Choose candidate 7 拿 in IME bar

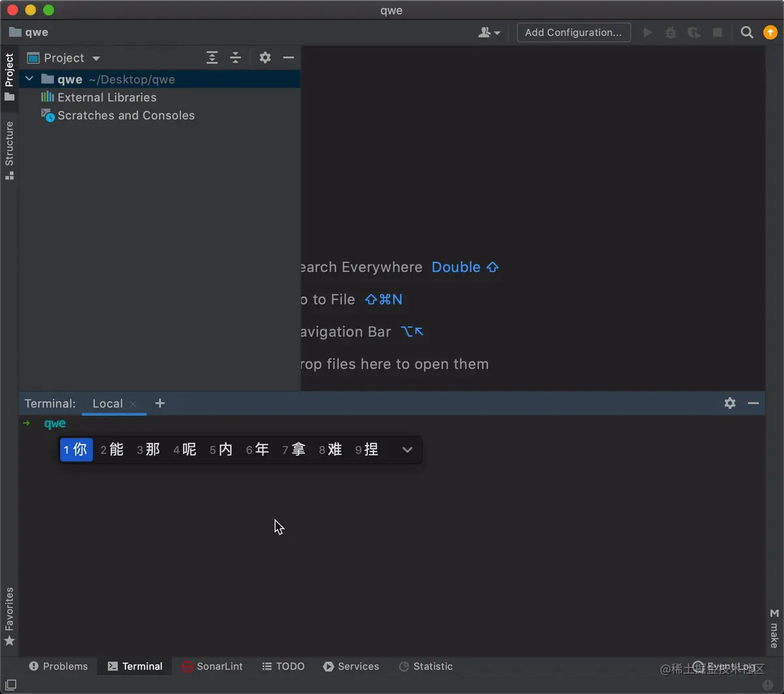pos(294,449)
